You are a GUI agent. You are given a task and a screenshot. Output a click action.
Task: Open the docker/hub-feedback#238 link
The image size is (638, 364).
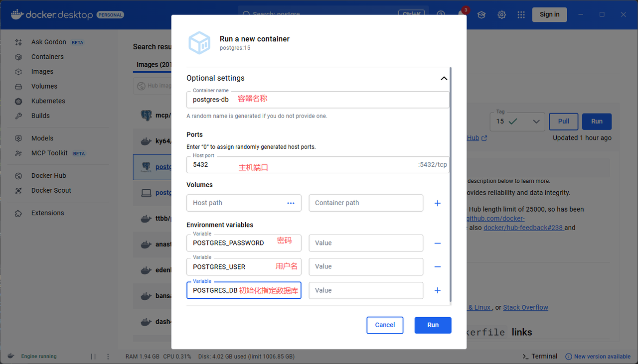[523, 228]
